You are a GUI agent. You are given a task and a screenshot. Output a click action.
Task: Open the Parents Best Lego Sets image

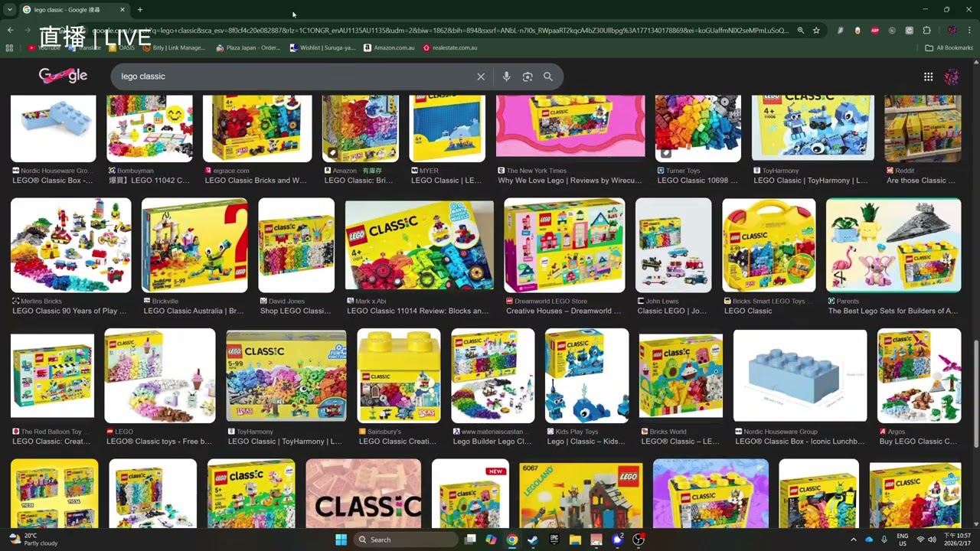(x=893, y=245)
